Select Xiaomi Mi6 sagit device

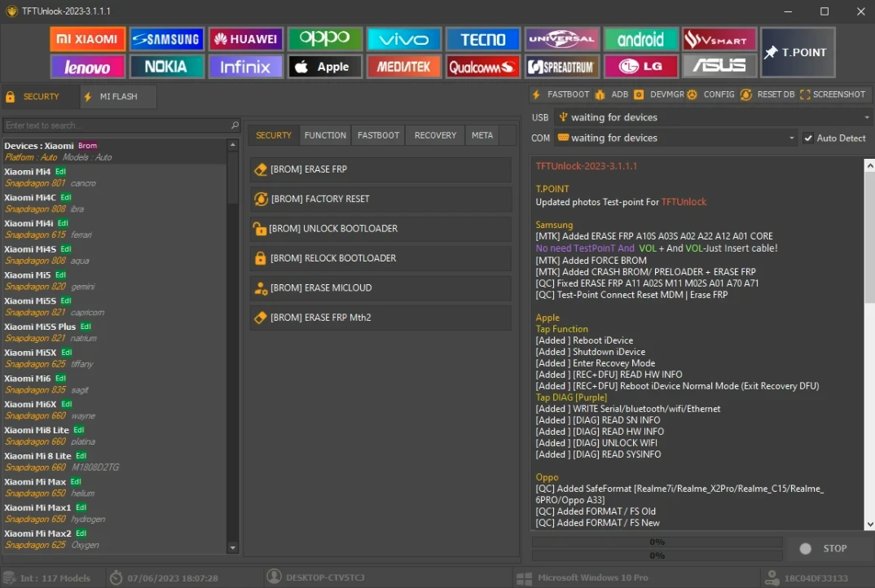[x=114, y=384]
